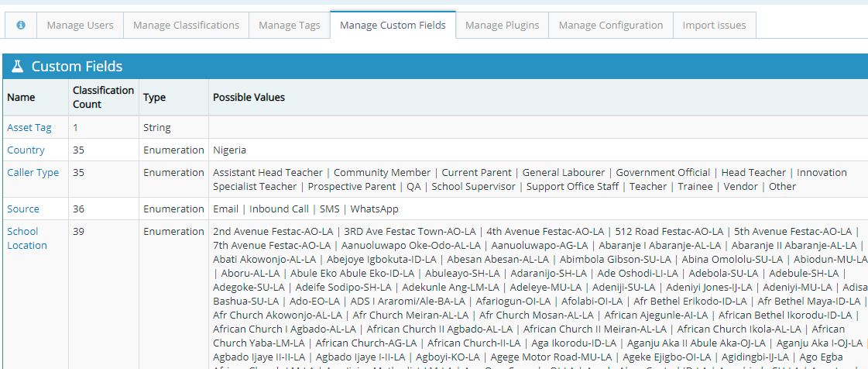Screen dimensions: 868x369
Task: Switch to Manage Users tab
Action: click(x=80, y=26)
